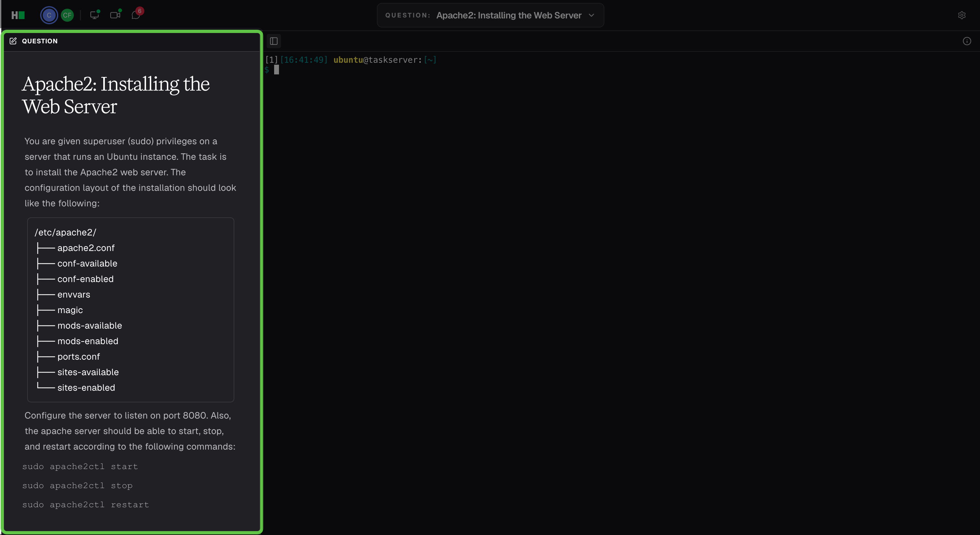980x535 pixels.
Task: Click the '/etc/apache2/' root path
Action: click(x=65, y=232)
